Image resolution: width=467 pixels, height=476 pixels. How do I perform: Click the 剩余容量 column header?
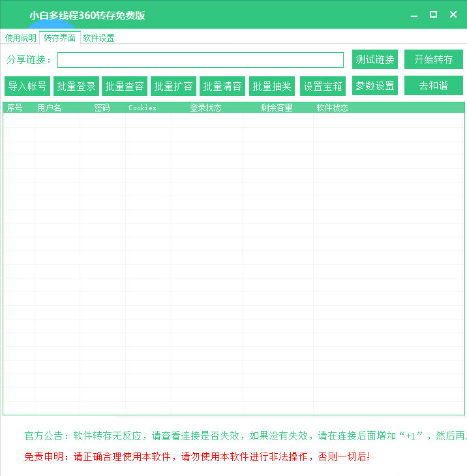(x=277, y=108)
